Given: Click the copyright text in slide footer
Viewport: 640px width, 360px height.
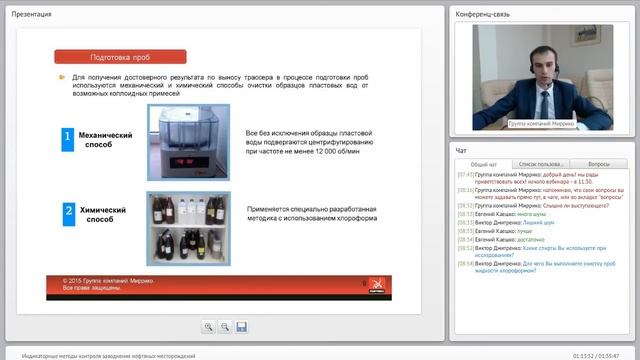Looking at the screenshot, I should (108, 284).
